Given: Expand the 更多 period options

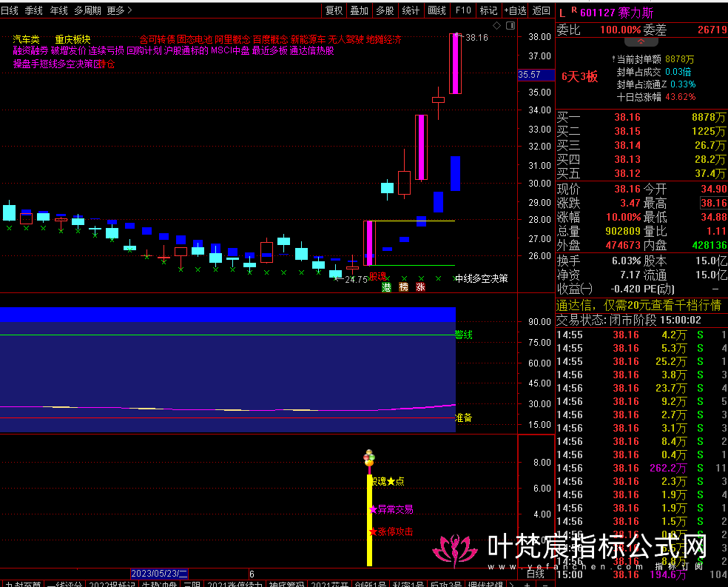Looking at the screenshot, I should click(x=119, y=10).
